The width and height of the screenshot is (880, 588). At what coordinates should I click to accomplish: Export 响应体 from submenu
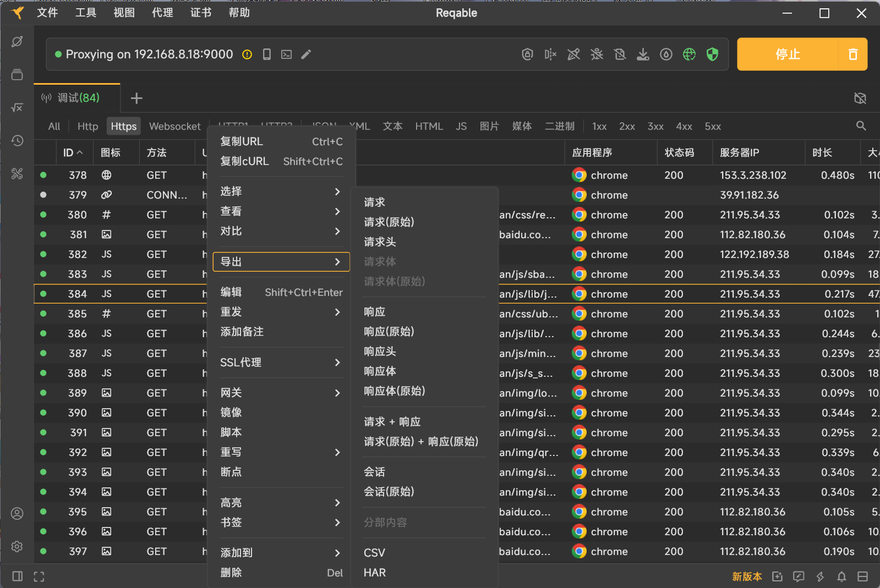(425, 371)
